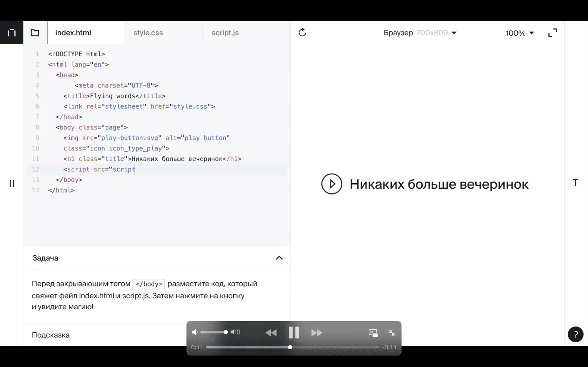This screenshot has width=588, height=367.
Task: Click the <!DOCTYPE html> line
Action: (x=76, y=54)
